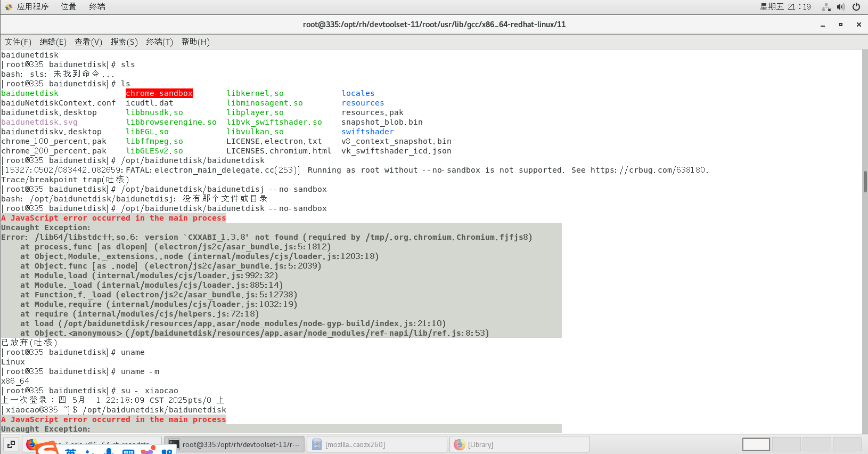
Task: Select the root@335 terminal taskbar button
Action: click(234, 444)
